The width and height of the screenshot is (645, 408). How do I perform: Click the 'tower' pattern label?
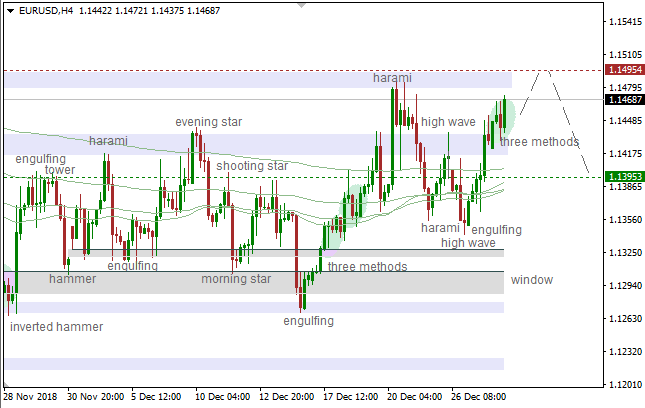pos(59,170)
